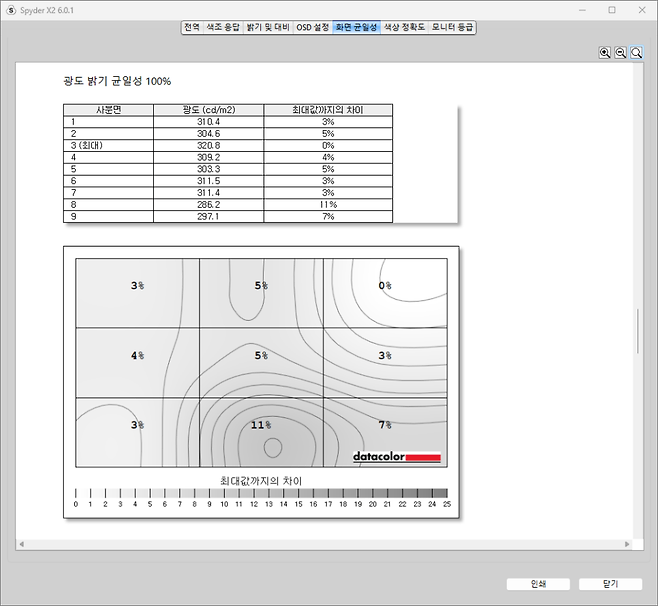The width and height of the screenshot is (658, 606).
Task: Click the Spyder X2 title bar icon
Action: coord(9,9)
